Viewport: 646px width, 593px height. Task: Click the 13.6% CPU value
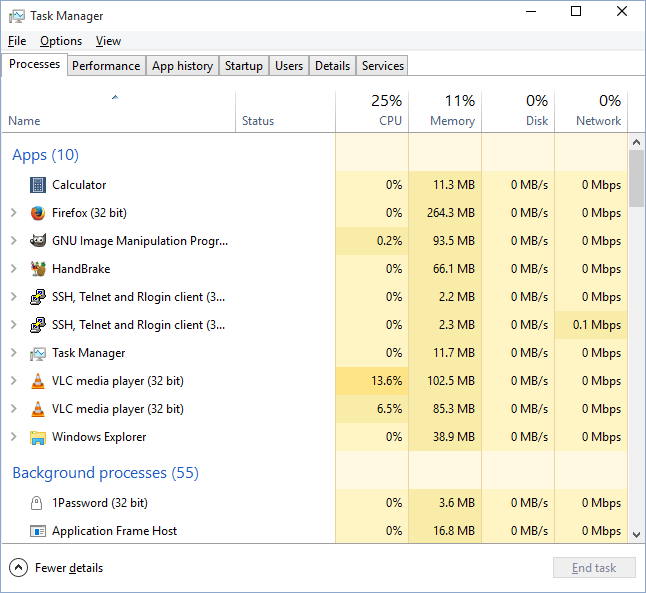(386, 381)
